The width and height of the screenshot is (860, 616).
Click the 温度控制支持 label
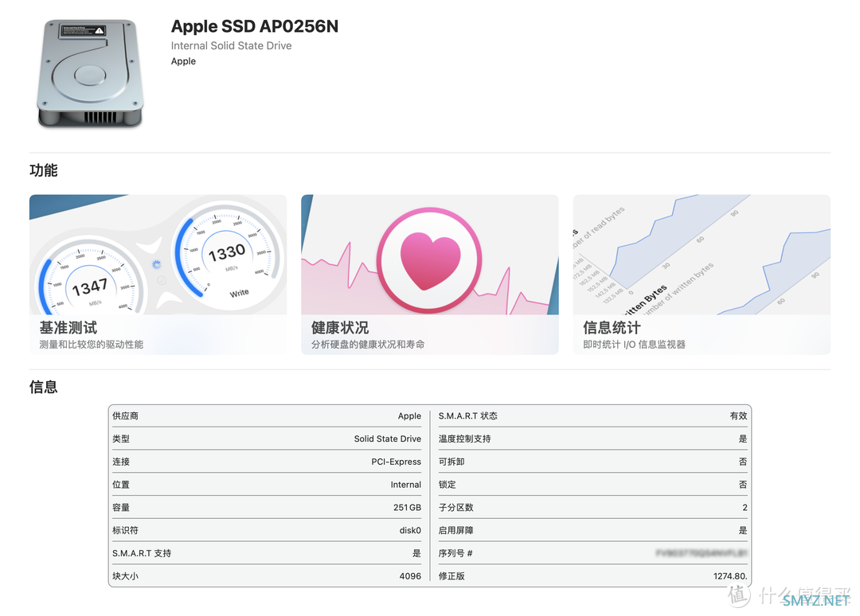click(x=464, y=439)
